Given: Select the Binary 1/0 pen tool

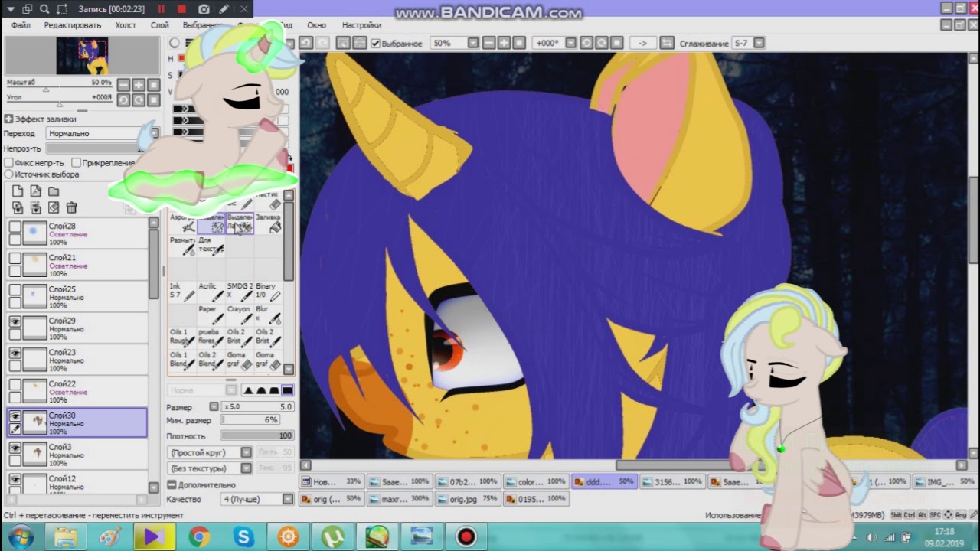Looking at the screenshot, I should click(x=268, y=292).
